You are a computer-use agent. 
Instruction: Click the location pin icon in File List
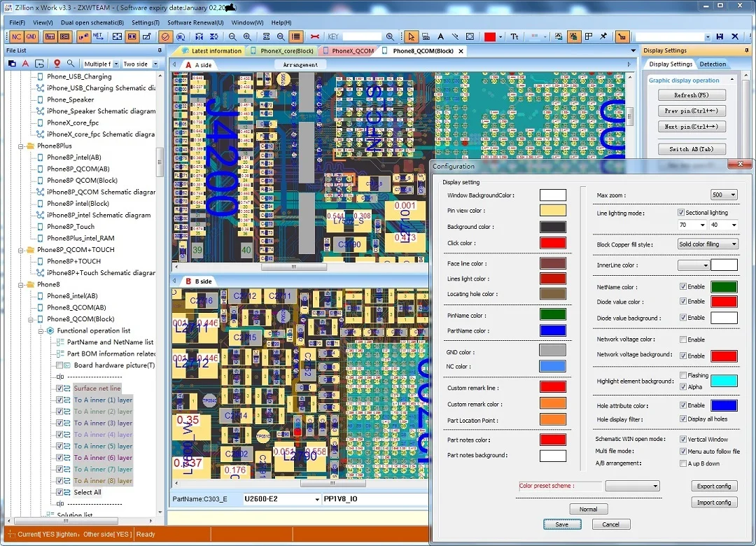[57, 63]
